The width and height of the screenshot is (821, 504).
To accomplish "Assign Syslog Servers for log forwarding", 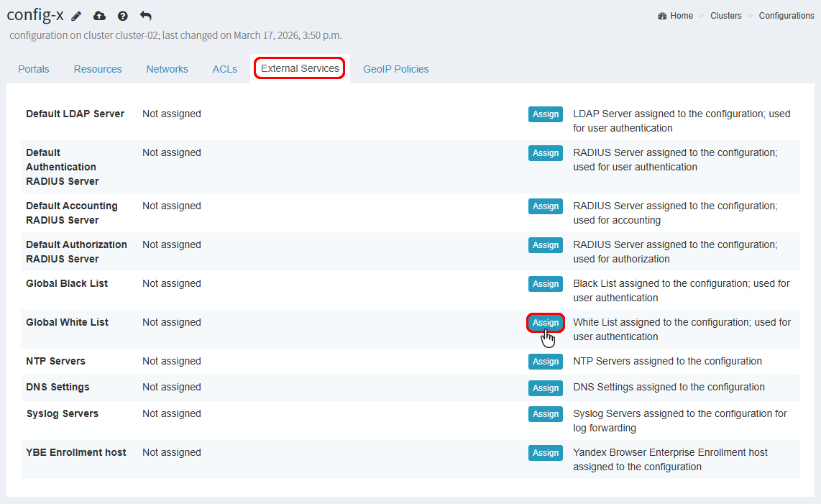I will pyautogui.click(x=545, y=414).
